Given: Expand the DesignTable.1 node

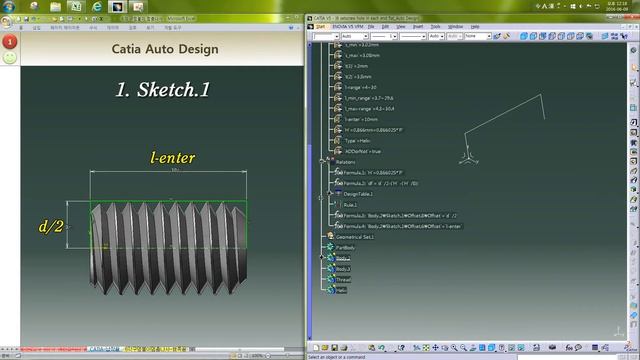Looking at the screenshot, I should (330, 193).
